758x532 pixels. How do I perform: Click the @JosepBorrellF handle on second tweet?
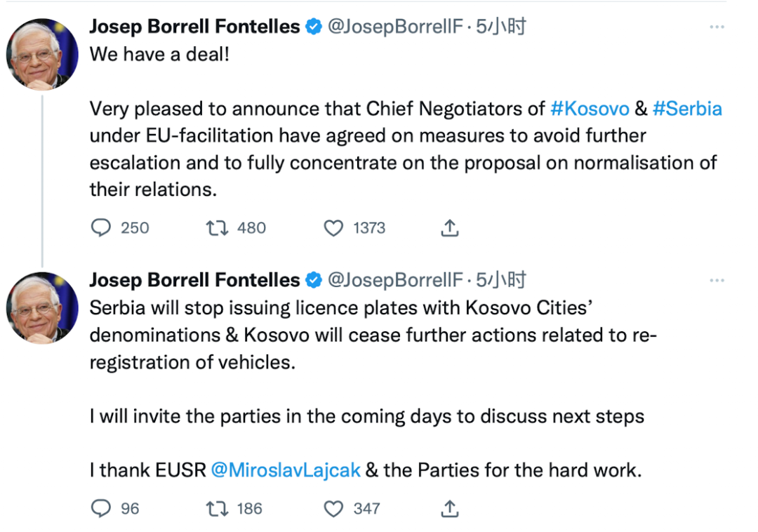(395, 280)
